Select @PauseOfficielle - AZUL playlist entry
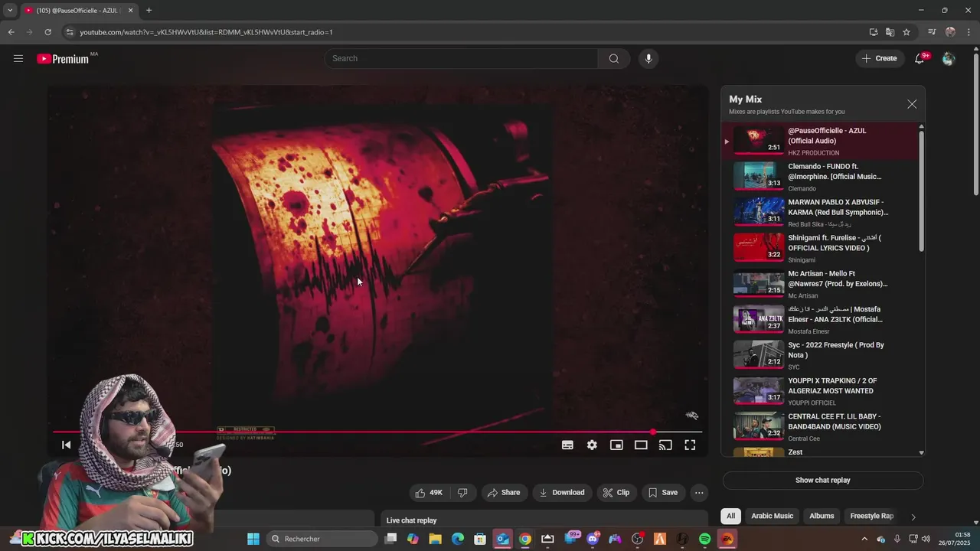Viewport: 980px width, 551px height. tap(820, 141)
